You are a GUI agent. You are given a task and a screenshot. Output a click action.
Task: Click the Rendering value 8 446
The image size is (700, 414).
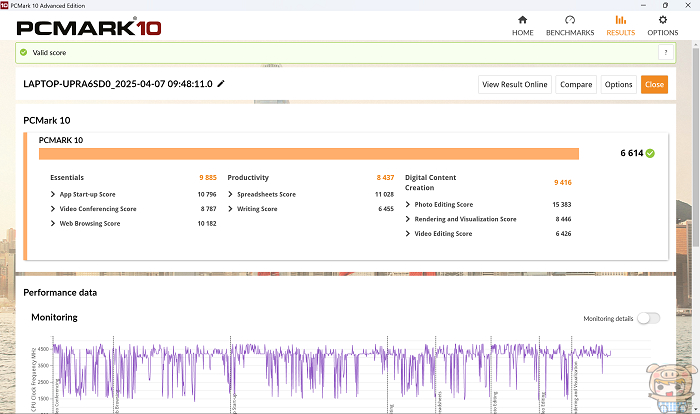[x=563, y=219]
